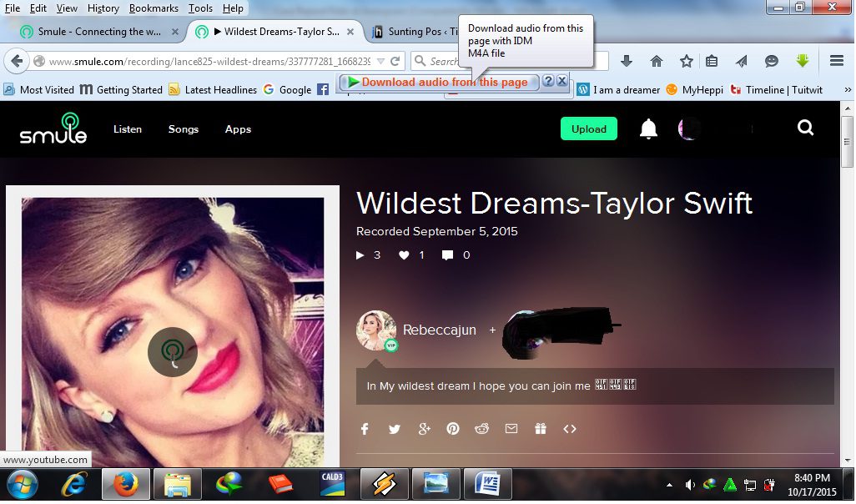Screen dimensions: 856x504
Task: Open the Apps navigation link
Action: pyautogui.click(x=238, y=129)
